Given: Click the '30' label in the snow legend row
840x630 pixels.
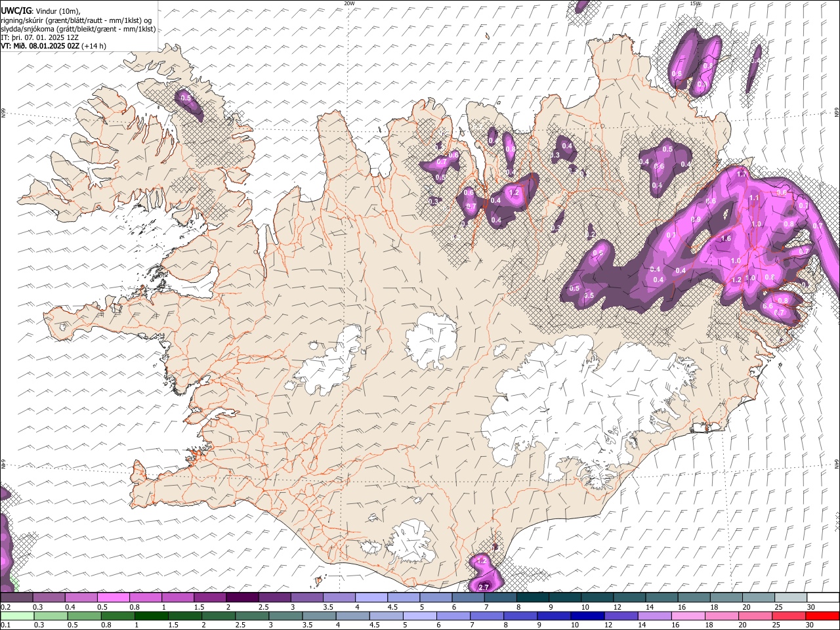Looking at the screenshot, I should [810, 607].
